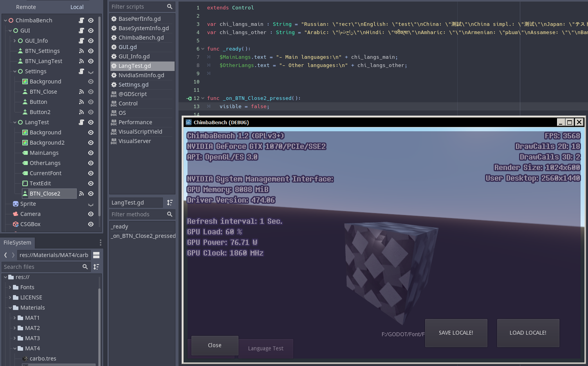The image size is (588, 366).
Task: Click the signal icon on the Button node
Action: tap(81, 102)
